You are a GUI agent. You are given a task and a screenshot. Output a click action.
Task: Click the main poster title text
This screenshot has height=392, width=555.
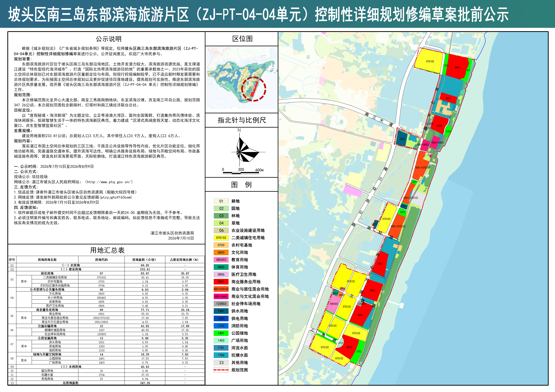[x=258, y=14]
